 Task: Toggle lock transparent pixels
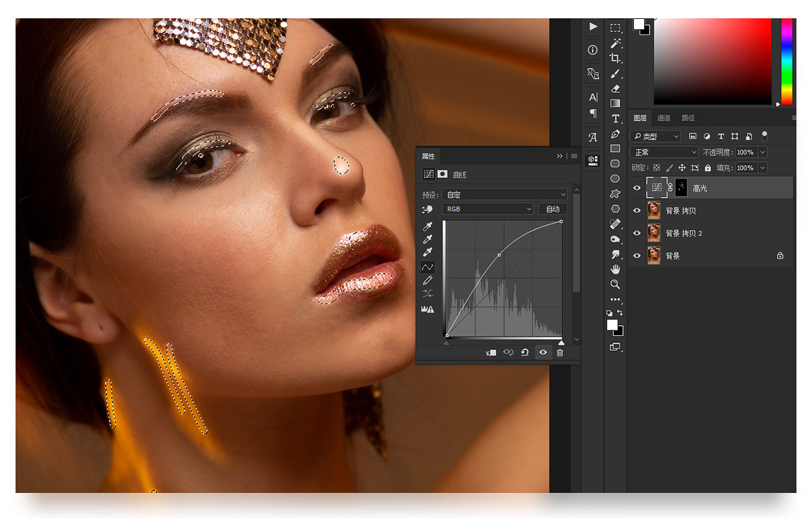(x=656, y=168)
